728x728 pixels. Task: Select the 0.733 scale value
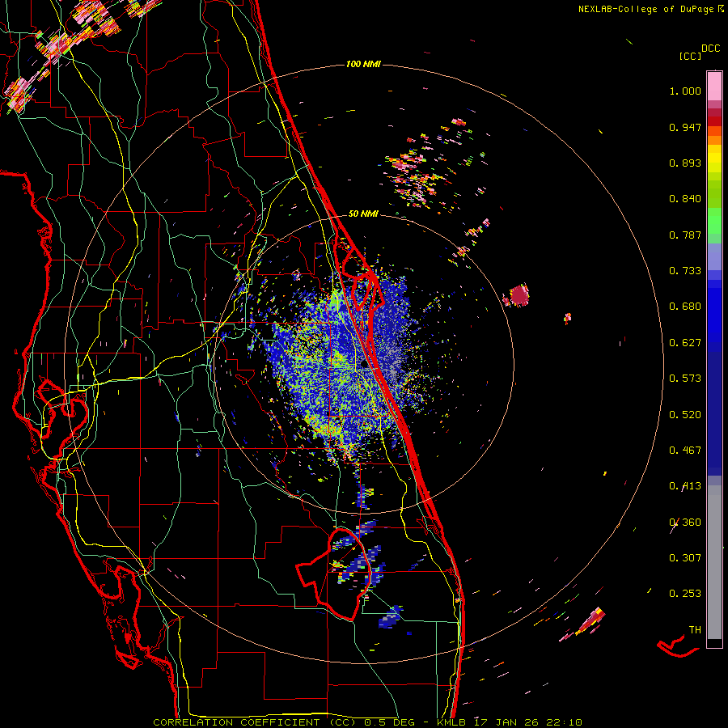pyautogui.click(x=685, y=271)
